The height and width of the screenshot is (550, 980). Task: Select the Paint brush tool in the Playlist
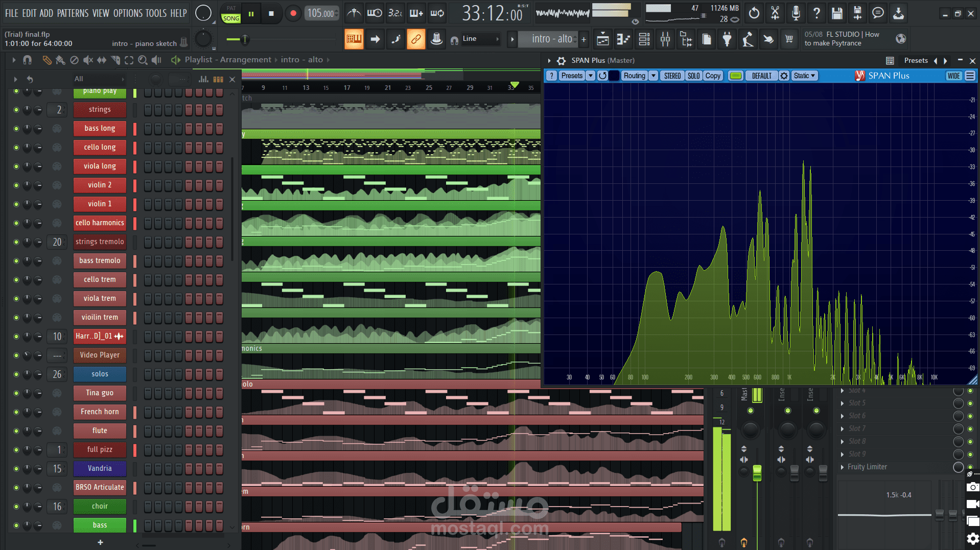(60, 60)
